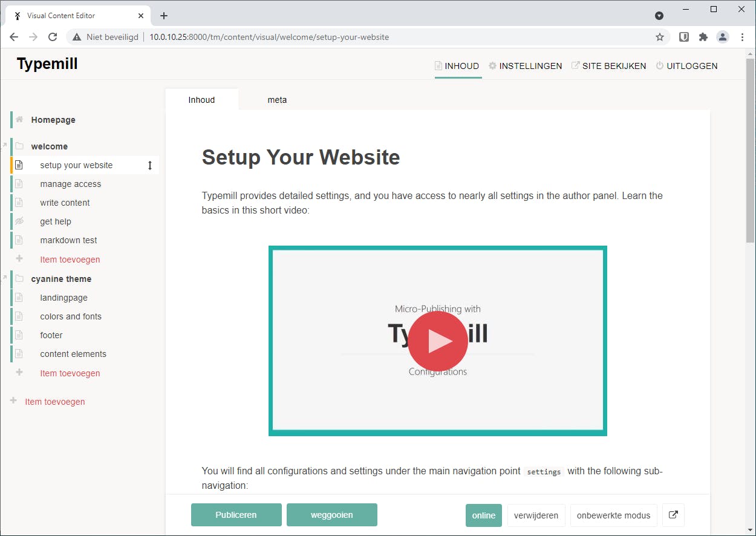Click the bookmark star in the address bar

point(660,37)
